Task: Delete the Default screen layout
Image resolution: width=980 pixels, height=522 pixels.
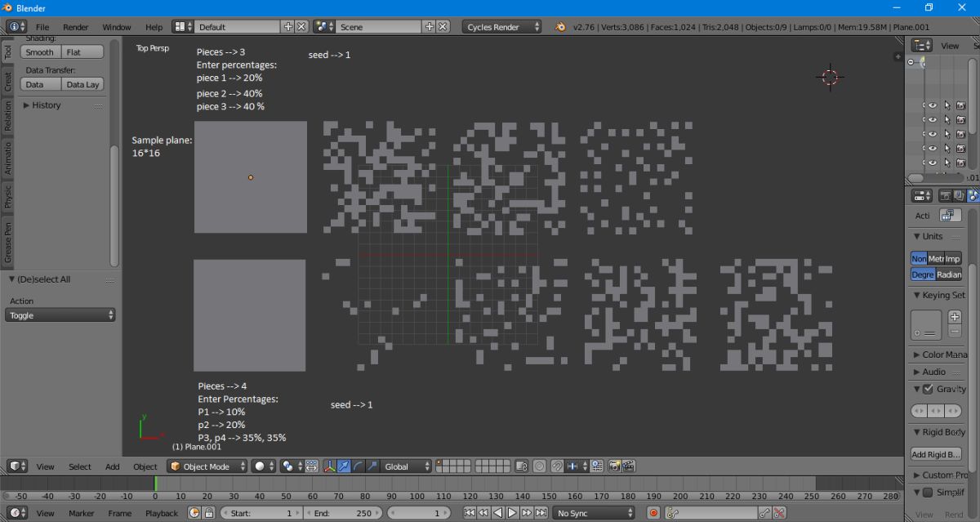Action: point(301,27)
